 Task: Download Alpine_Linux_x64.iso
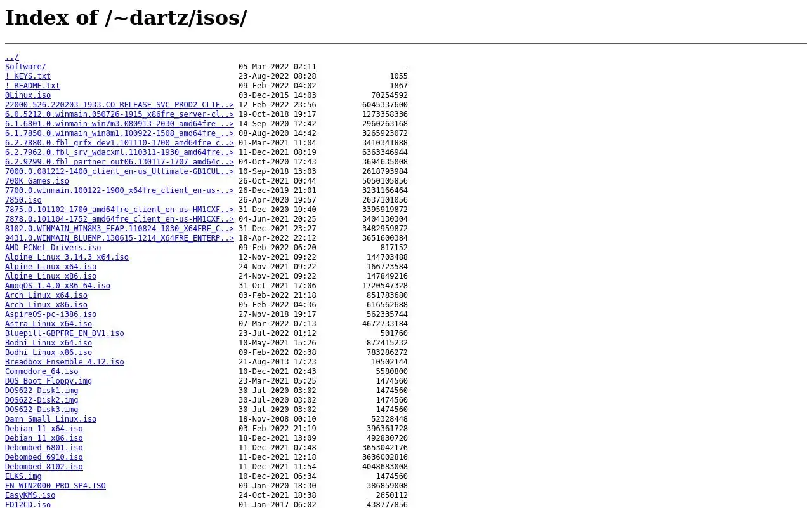(51, 267)
